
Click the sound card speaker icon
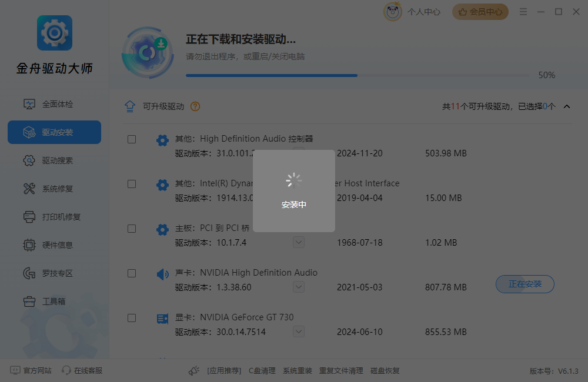point(162,274)
